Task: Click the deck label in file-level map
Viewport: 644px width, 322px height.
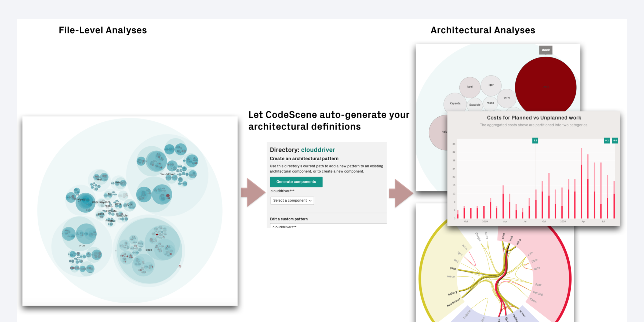Action: [x=149, y=250]
